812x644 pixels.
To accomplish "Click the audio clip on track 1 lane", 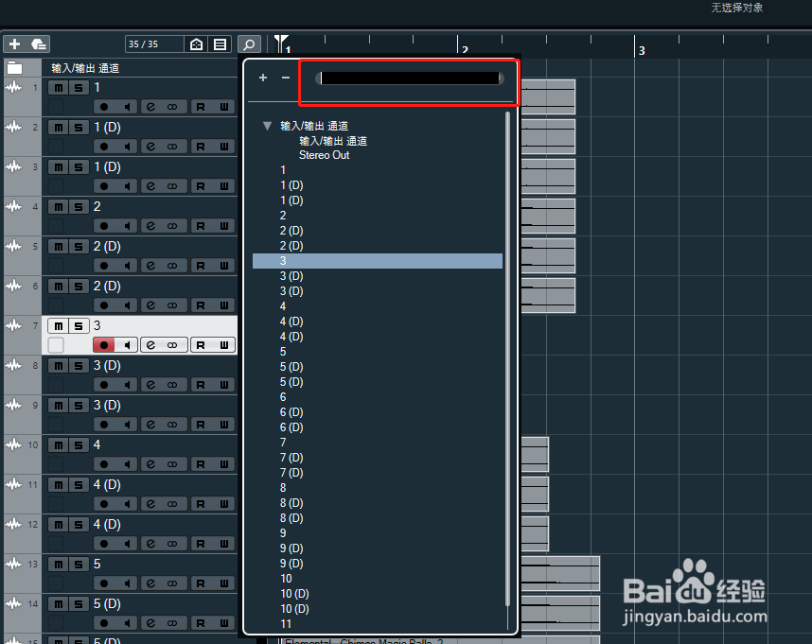I will (548, 96).
